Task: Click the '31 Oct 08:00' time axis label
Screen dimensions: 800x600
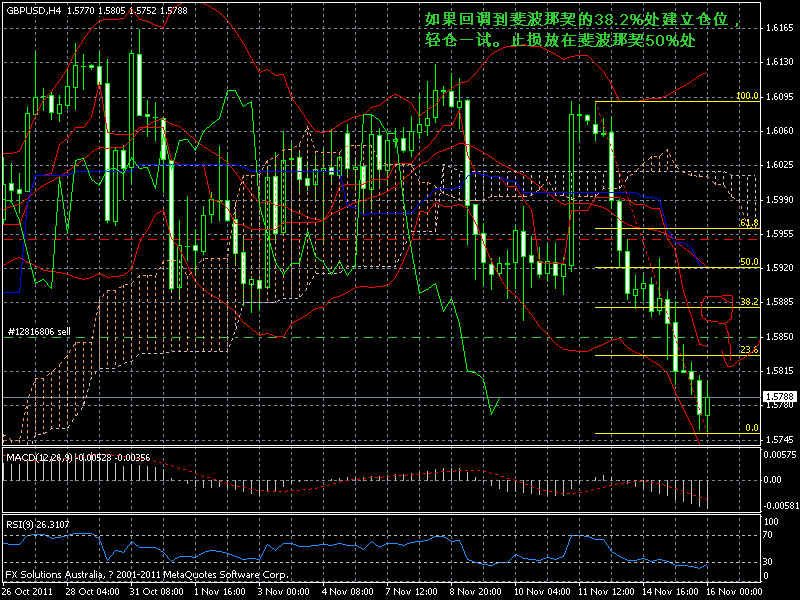Action: tap(157, 592)
